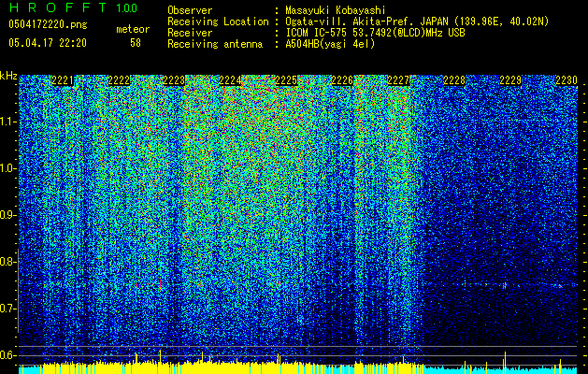The image size is (588, 374).
Task: Click the 1.1 frequency axis label
Action: click(x=7, y=122)
